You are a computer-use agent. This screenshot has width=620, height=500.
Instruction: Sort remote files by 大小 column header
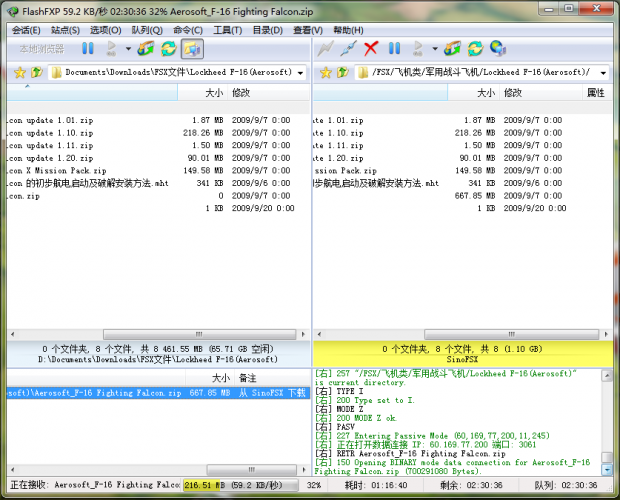pos(485,92)
